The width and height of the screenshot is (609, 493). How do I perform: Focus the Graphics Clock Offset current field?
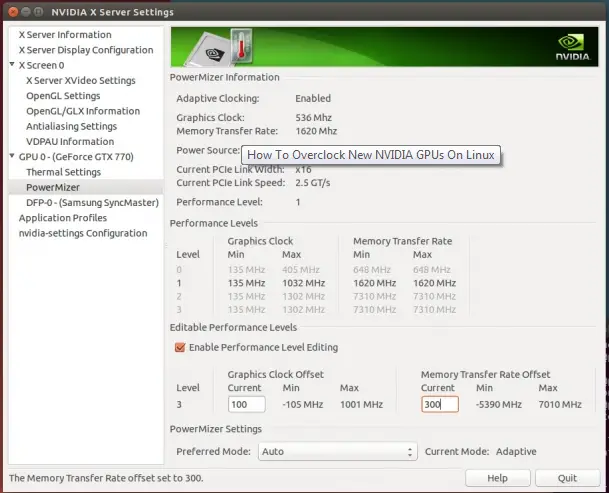click(x=247, y=404)
